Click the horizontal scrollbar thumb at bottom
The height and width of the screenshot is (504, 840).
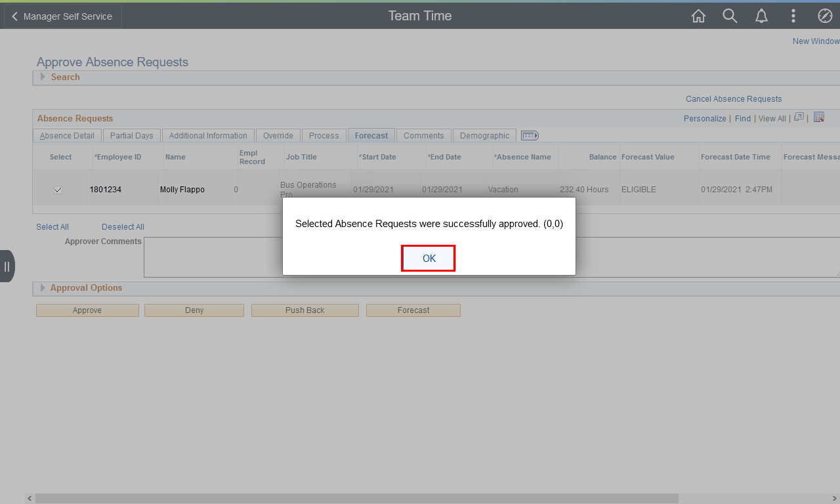[x=357, y=499]
